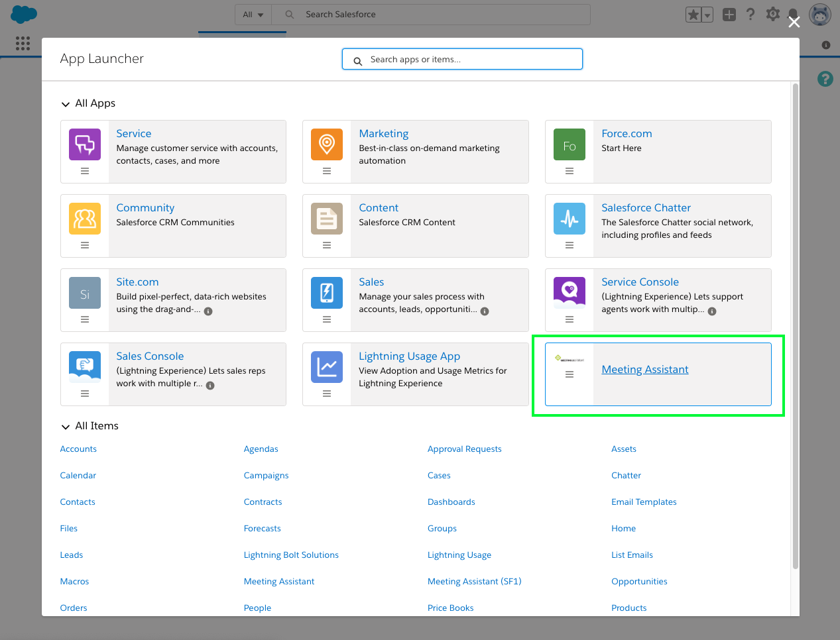The height and width of the screenshot is (640, 840).
Task: Open List Emails item link
Action: 632,555
